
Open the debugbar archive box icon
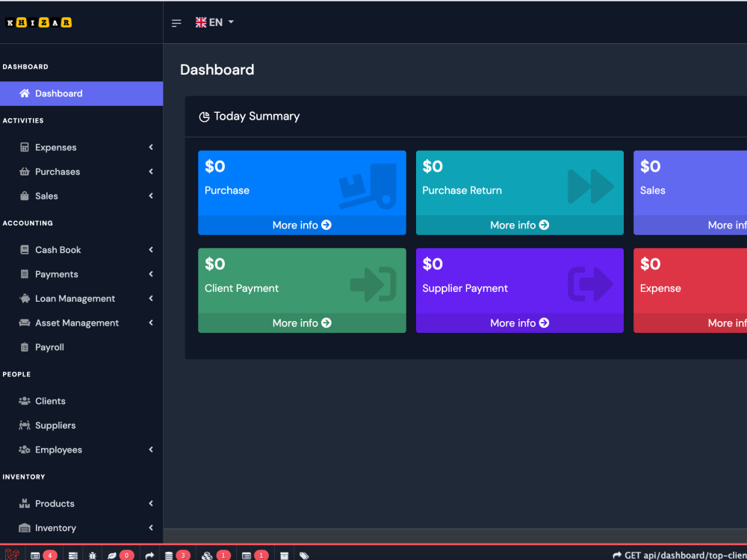[x=284, y=556]
